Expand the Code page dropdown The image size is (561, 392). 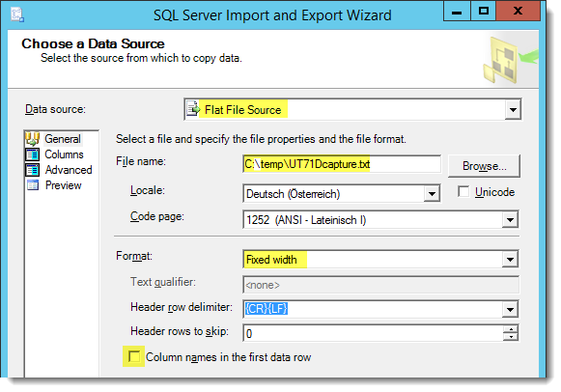pyautogui.click(x=510, y=220)
